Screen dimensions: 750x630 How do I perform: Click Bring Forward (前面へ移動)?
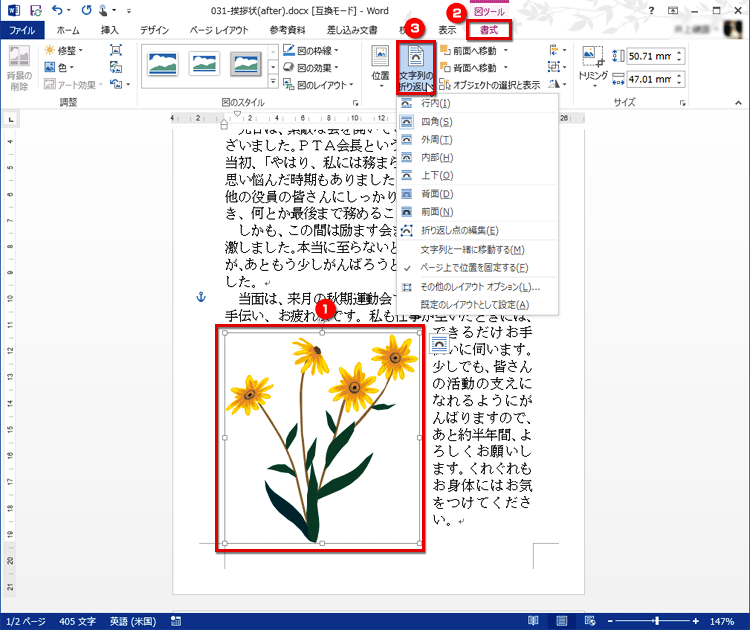coord(469,50)
